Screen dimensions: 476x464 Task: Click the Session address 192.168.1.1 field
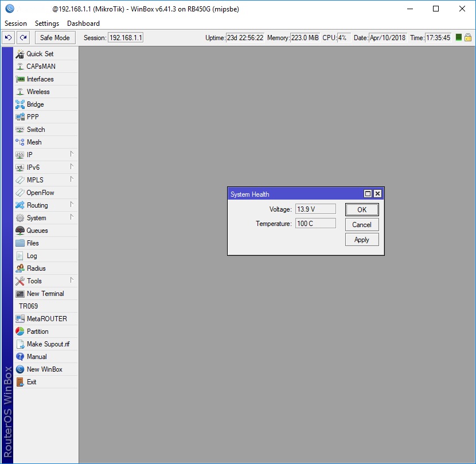point(126,38)
